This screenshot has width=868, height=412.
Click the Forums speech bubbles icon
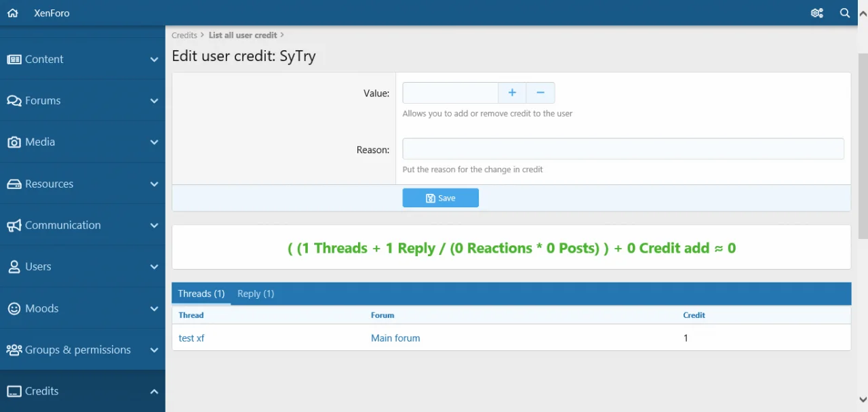(14, 101)
